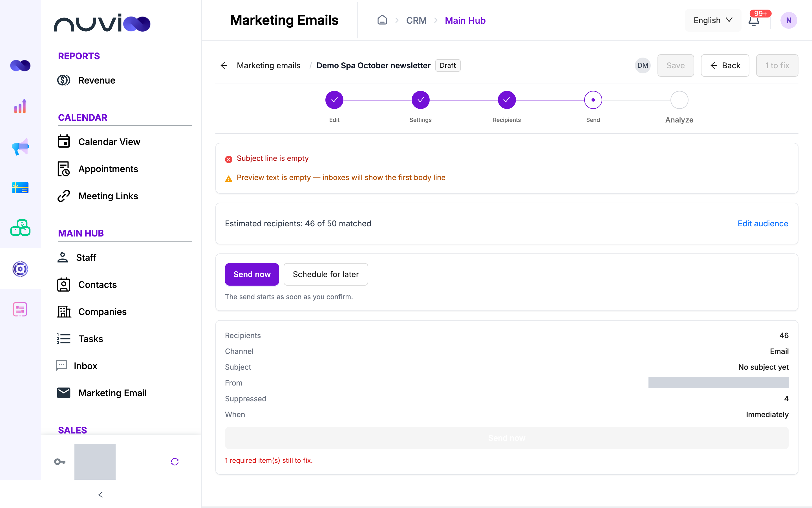
Task: Open the pink newsletter rail icon
Action: pyautogui.click(x=20, y=309)
